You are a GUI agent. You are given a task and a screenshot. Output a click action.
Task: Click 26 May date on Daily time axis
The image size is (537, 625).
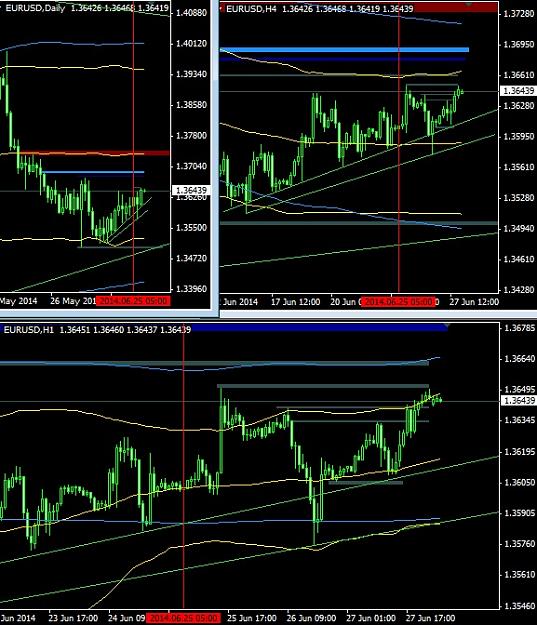pyautogui.click(x=73, y=301)
